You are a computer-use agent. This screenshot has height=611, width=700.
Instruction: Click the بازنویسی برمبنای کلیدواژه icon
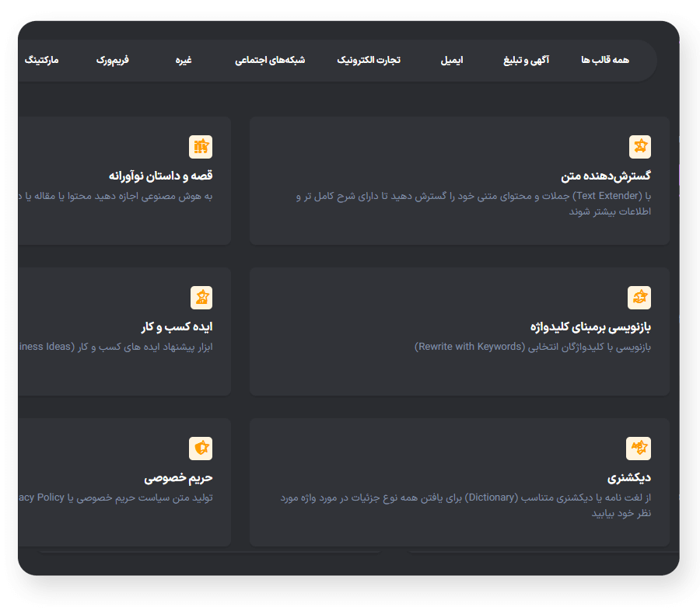point(639,298)
